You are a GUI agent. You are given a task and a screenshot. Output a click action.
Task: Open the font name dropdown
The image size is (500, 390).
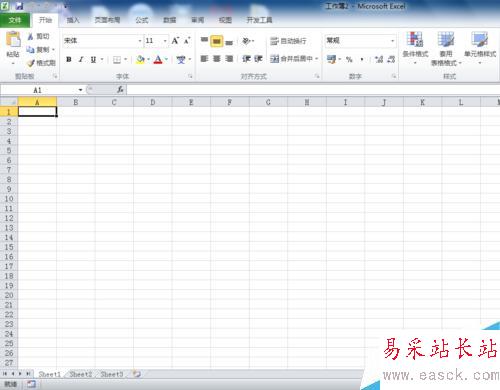coord(140,41)
